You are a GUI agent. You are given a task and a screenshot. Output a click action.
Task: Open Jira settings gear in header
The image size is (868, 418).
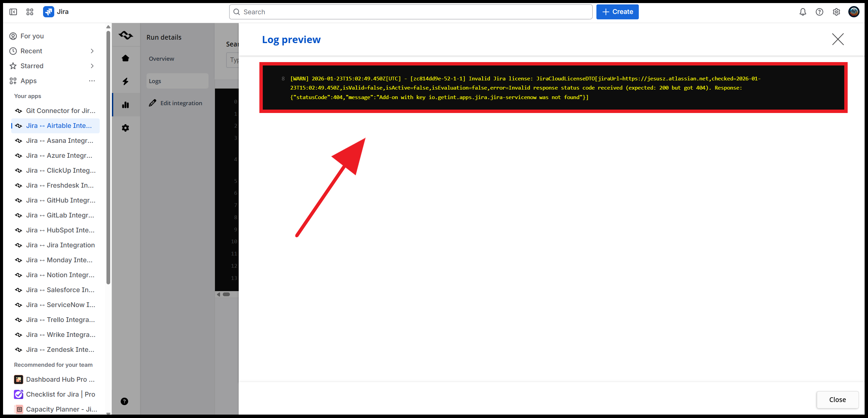pos(836,12)
